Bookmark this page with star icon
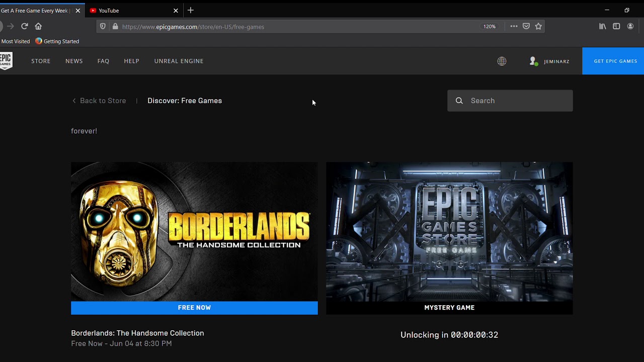Screen dimensions: 644x362 [x=538, y=26]
